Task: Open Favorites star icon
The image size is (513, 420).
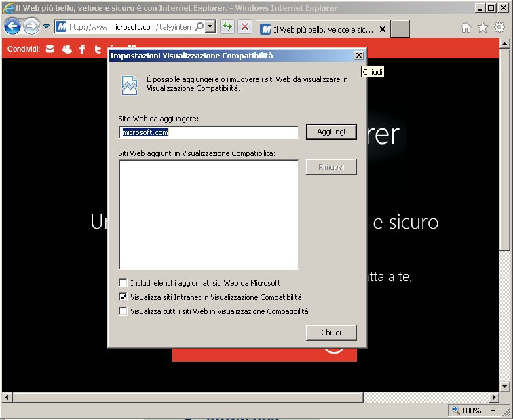Action: coord(482,28)
